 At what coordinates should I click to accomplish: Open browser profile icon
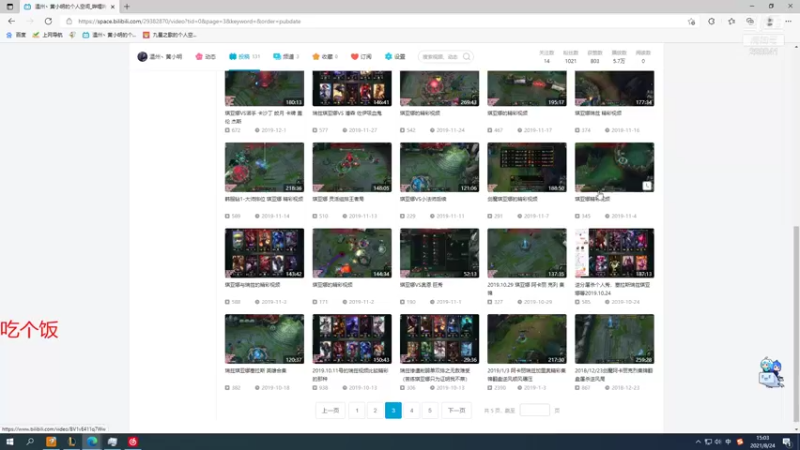[x=769, y=21]
